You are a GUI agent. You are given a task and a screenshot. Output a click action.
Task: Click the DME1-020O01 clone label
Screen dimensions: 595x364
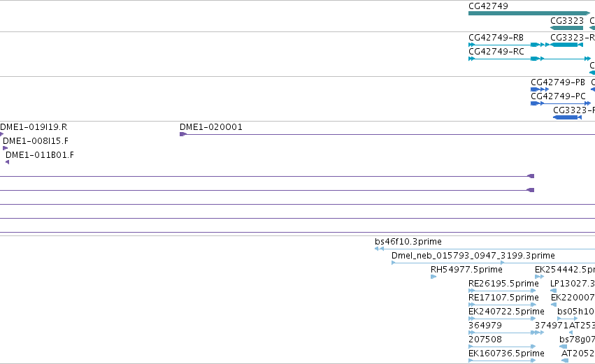point(210,127)
